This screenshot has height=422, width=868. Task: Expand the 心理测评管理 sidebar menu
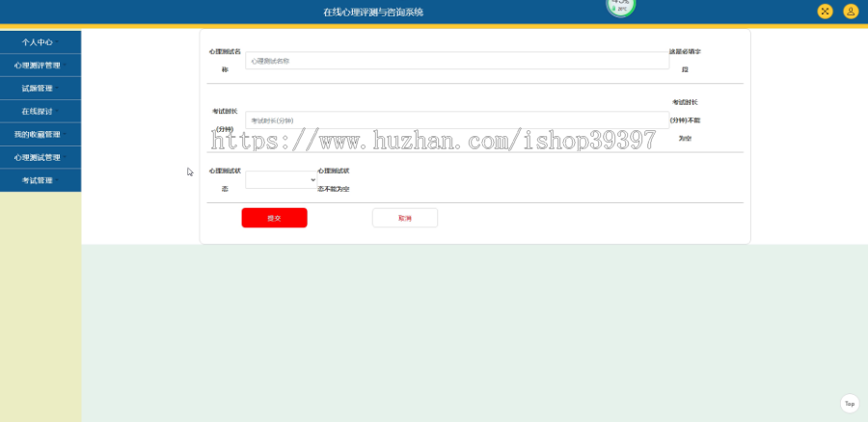(41, 66)
